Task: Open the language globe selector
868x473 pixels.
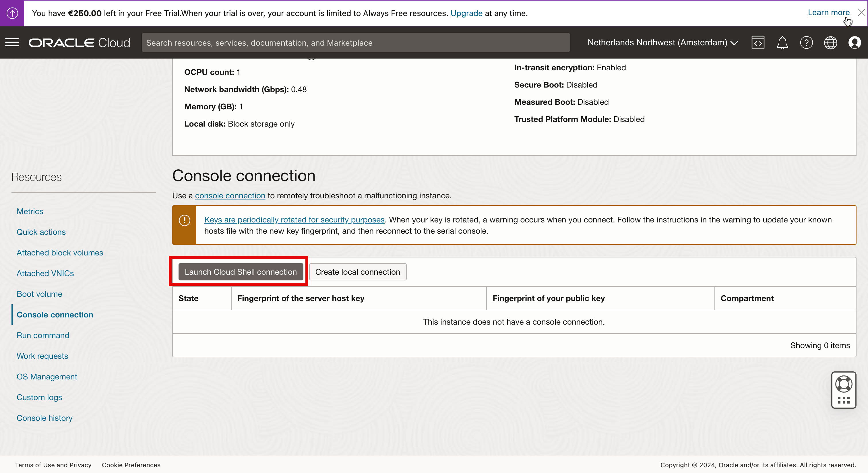Action: click(x=830, y=42)
